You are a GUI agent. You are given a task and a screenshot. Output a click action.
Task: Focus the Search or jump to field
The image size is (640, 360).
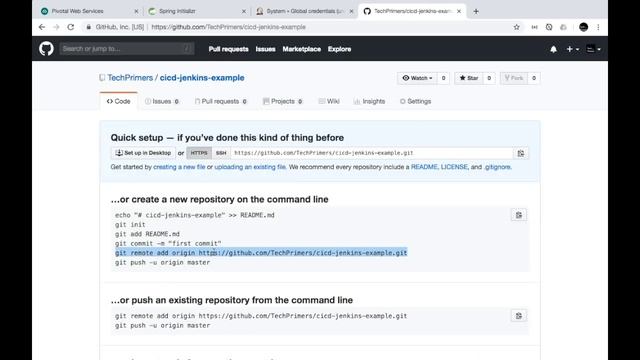pos(127,49)
